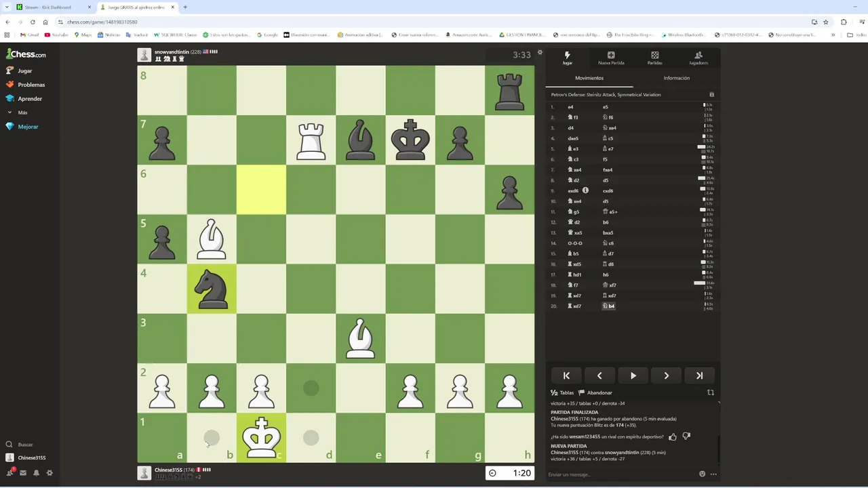Open the sidebar friends icon with badge
Screen dimensions: 868x488
[x=10, y=472]
